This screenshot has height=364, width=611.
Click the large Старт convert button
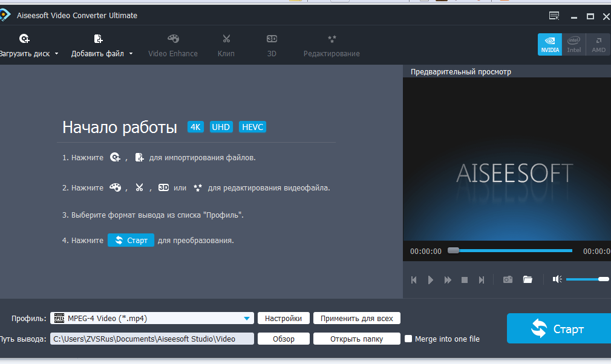559,328
